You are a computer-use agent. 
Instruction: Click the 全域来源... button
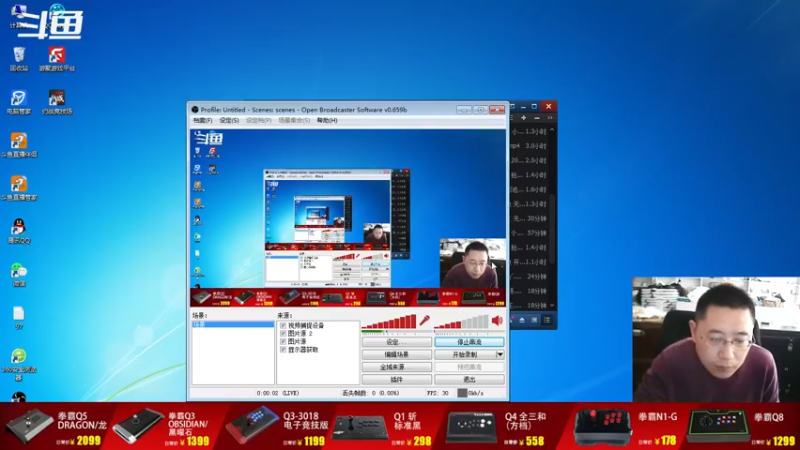tap(397, 367)
